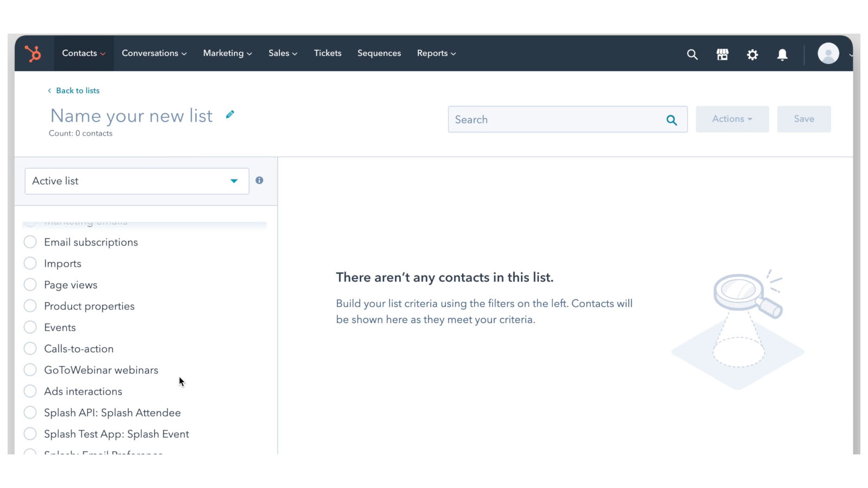This screenshot has width=868, height=488.
Task: Follow the Back to lists link
Action: tap(77, 91)
